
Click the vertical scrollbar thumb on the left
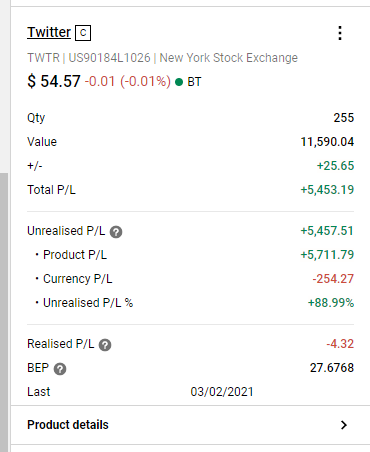coord(4,312)
